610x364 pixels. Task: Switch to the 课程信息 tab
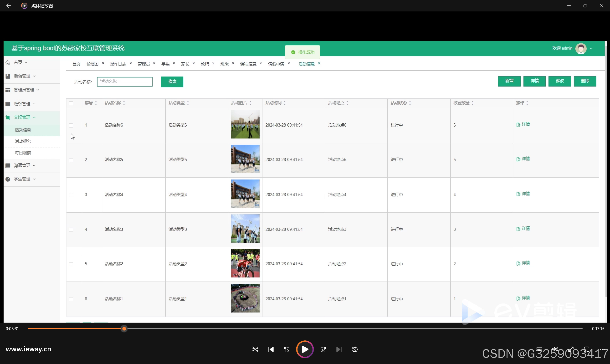(x=248, y=64)
